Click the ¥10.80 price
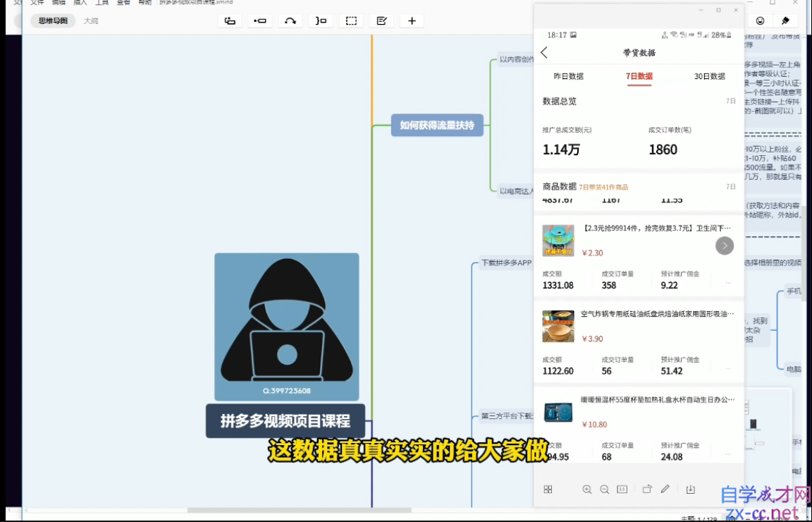 (x=594, y=425)
